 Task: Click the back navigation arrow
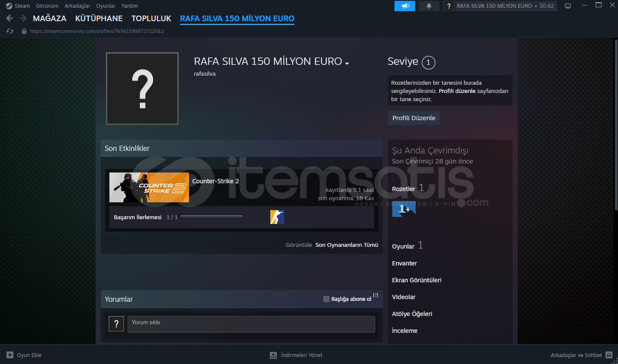pyautogui.click(x=10, y=18)
